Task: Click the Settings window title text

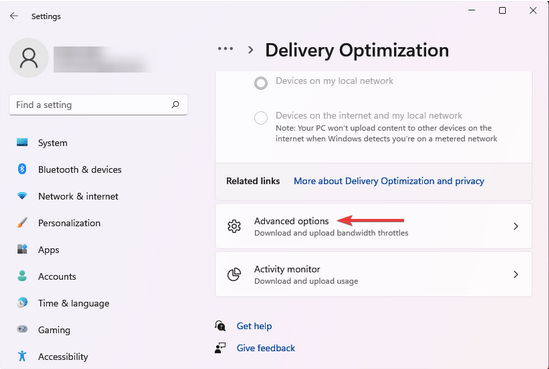Action: [x=46, y=16]
